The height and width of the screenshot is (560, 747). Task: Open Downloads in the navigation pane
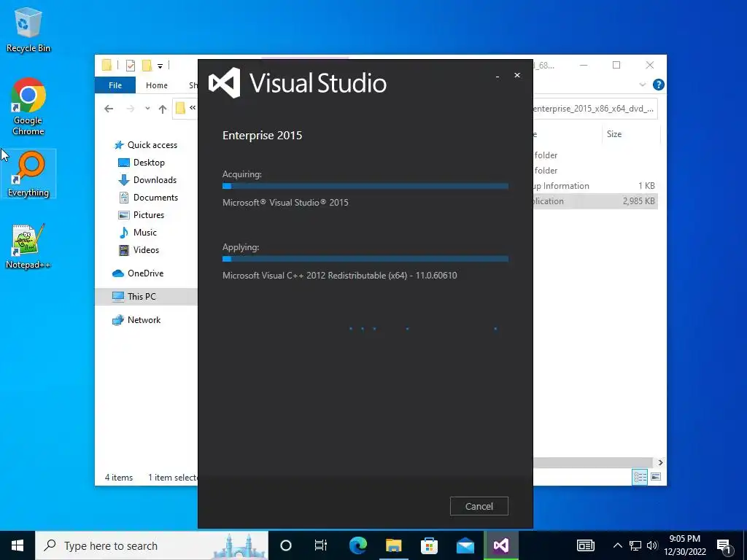[147, 180]
